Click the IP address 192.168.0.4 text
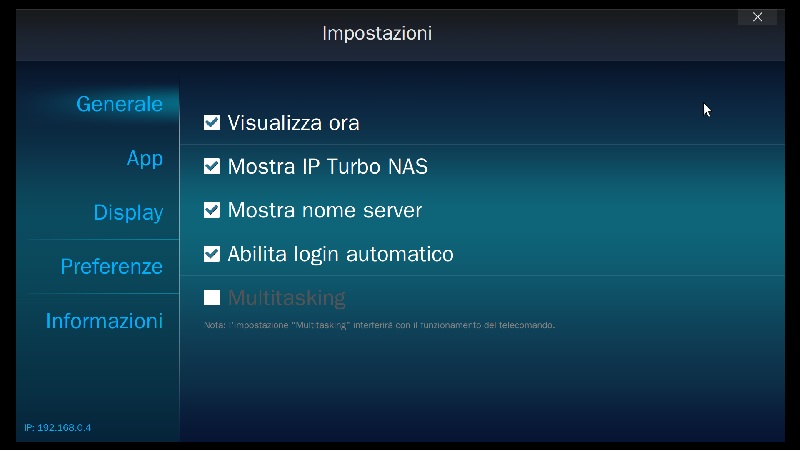This screenshot has height=451, width=800. (x=58, y=428)
